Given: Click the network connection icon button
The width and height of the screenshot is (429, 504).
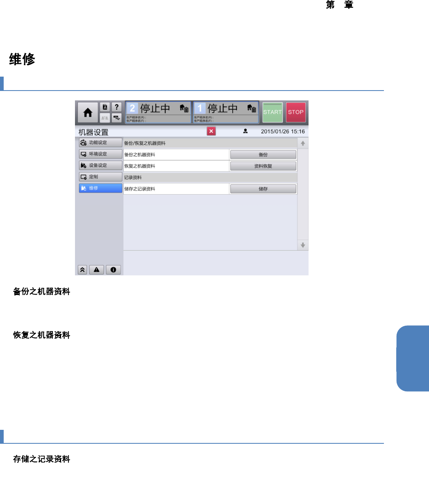Looking at the screenshot, I should pos(117,118).
